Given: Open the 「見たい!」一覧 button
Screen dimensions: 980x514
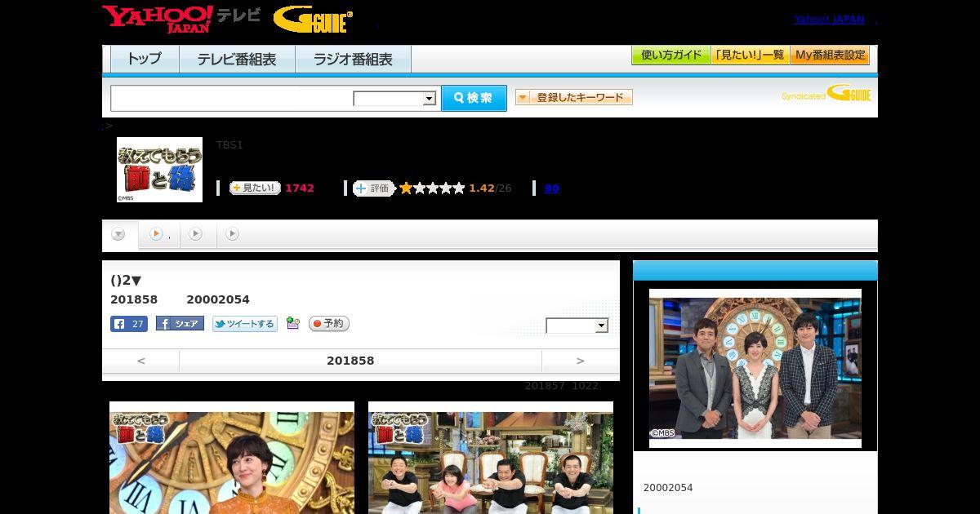Looking at the screenshot, I should pyautogui.click(x=750, y=55).
